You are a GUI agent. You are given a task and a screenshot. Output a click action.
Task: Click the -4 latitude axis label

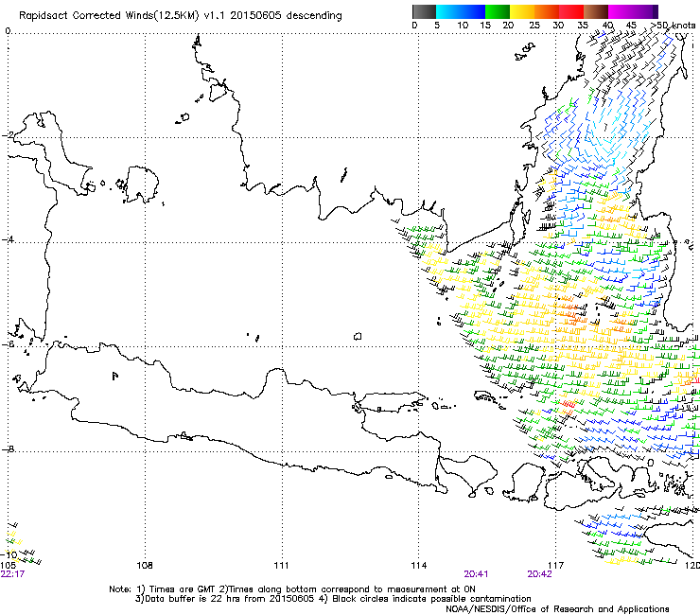point(8,239)
